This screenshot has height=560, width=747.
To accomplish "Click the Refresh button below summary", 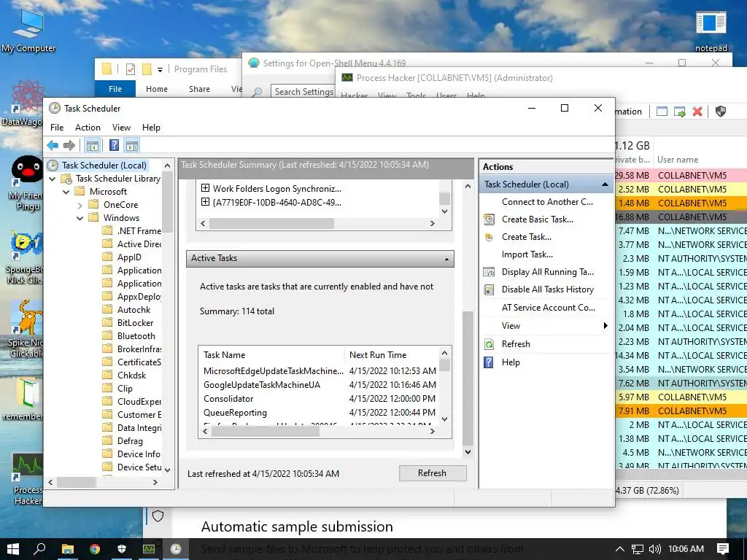I will 432,472.
